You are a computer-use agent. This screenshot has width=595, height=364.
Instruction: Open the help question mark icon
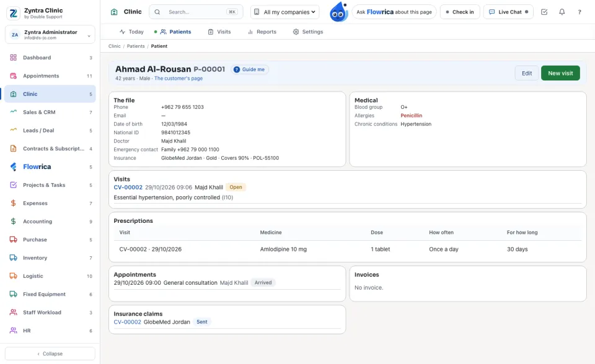(x=580, y=12)
